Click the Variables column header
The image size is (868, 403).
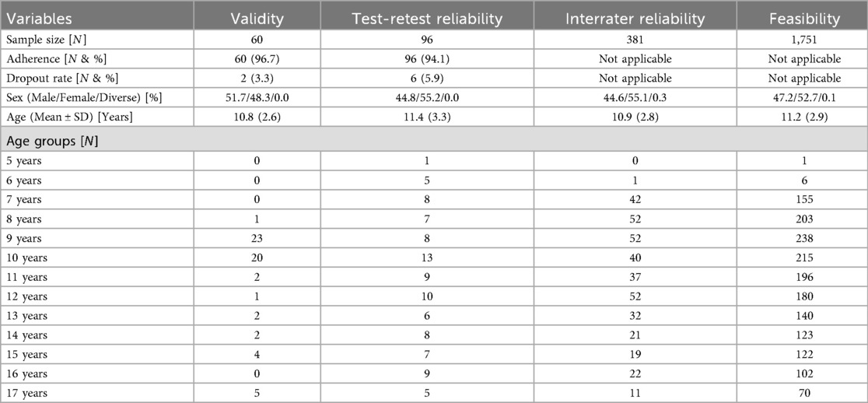pos(39,18)
